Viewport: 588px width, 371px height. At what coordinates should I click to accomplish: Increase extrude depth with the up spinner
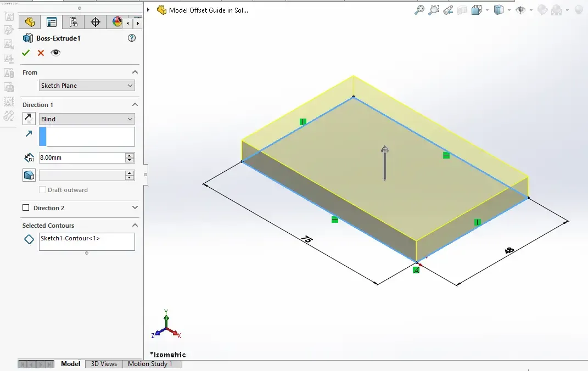tap(130, 155)
